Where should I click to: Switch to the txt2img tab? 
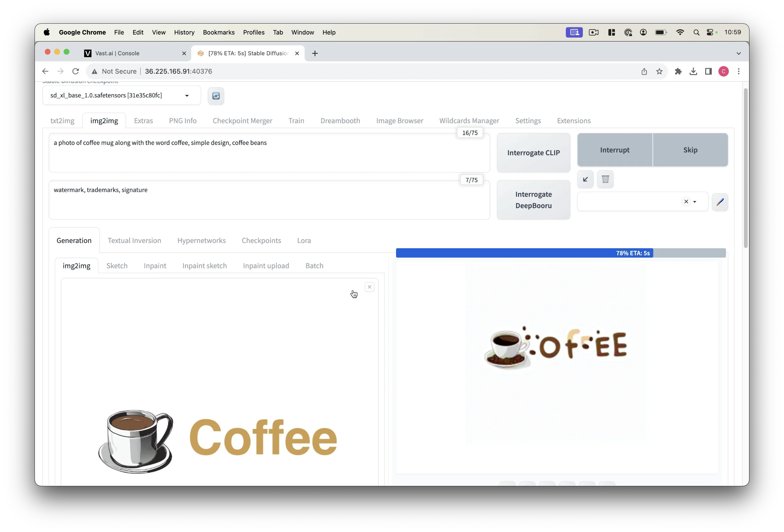click(x=62, y=121)
